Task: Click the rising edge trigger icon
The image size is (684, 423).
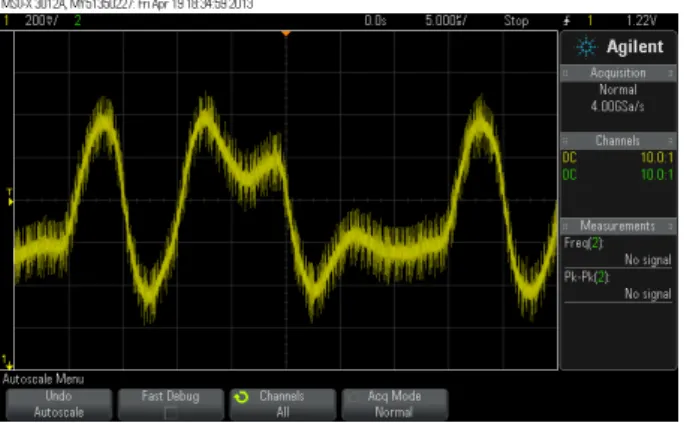Action: click(x=567, y=20)
